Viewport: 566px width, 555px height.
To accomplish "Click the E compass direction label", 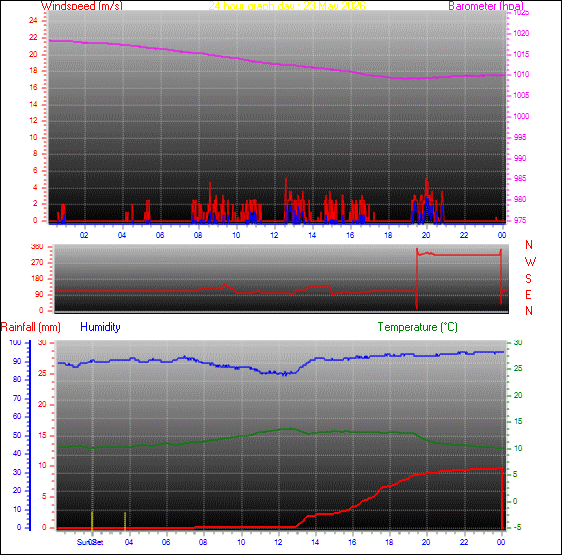I will (x=528, y=295).
